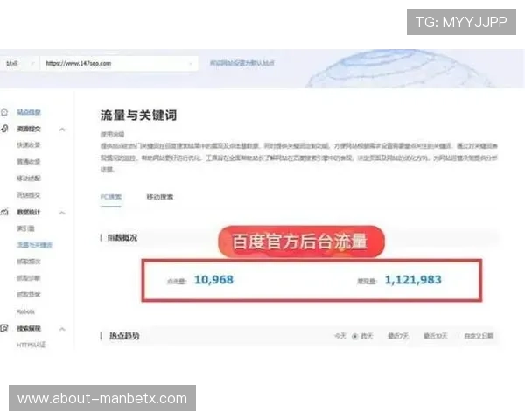525x420 pixels.
Task: Select the 昨天 radio button
Action: (x=355, y=336)
